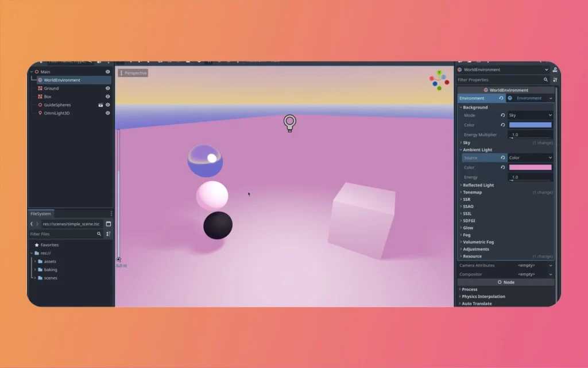Hide the OmniLight3D node
Image resolution: width=588 pixels, height=368 pixels.
coord(107,113)
